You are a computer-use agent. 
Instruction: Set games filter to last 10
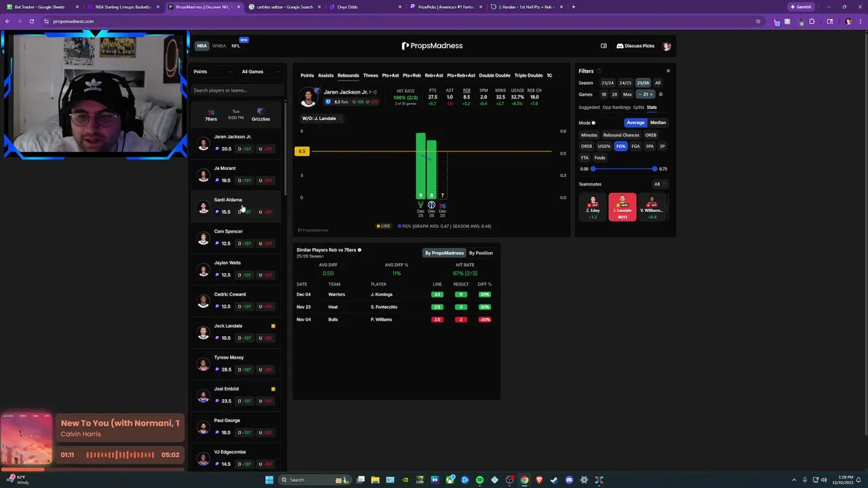[604, 94]
